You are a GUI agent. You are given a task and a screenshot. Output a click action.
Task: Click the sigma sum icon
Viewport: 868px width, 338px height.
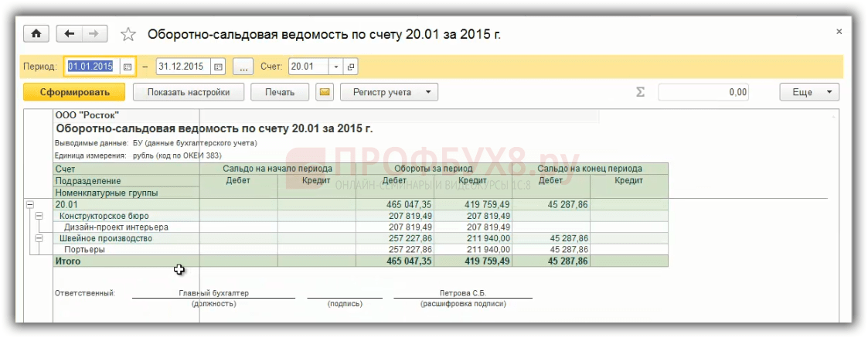pos(640,92)
